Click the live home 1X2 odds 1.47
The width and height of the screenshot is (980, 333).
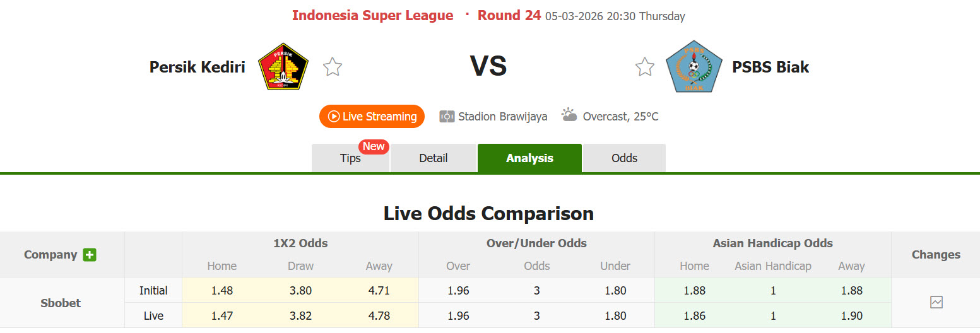pos(222,315)
